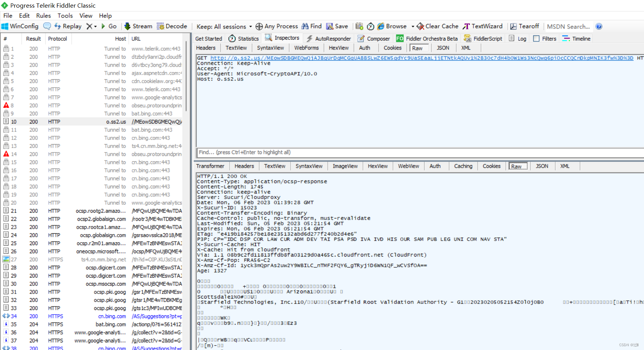
Task: Open the Rules menu
Action: pos(43,16)
